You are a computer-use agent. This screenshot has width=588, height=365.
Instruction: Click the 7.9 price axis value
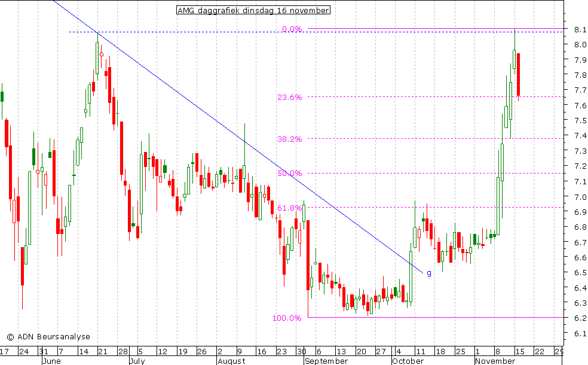click(x=580, y=60)
